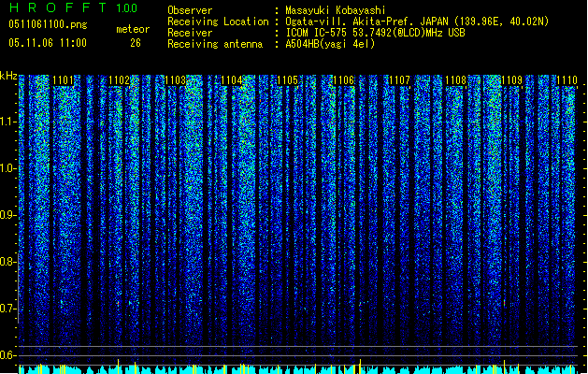This screenshot has height=374, width=588.
Task: Click the 1107 time marker
Action: (399, 80)
